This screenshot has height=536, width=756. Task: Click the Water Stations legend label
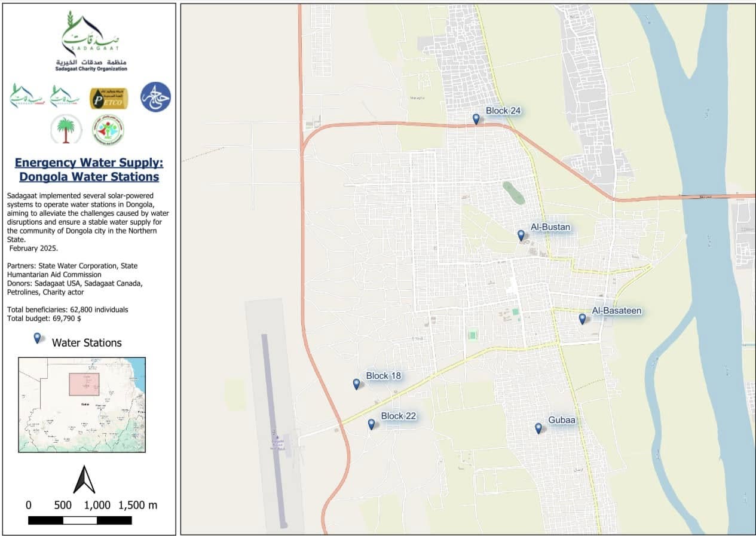[x=87, y=343]
